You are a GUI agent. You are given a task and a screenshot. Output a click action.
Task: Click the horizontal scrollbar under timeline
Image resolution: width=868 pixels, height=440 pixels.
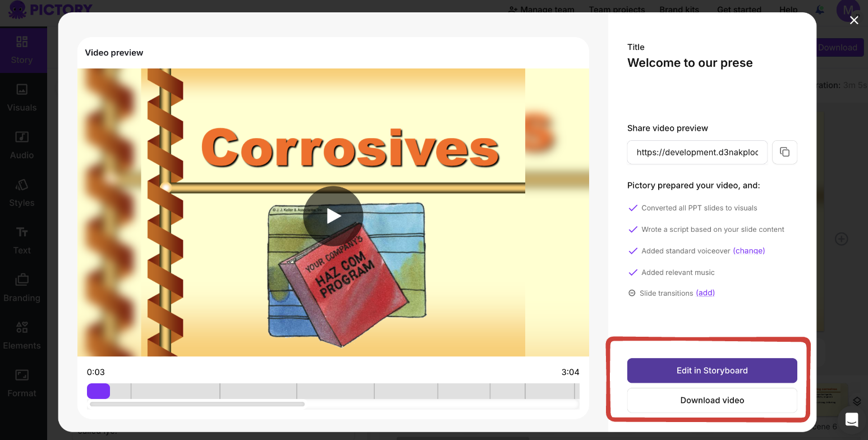[x=197, y=404]
